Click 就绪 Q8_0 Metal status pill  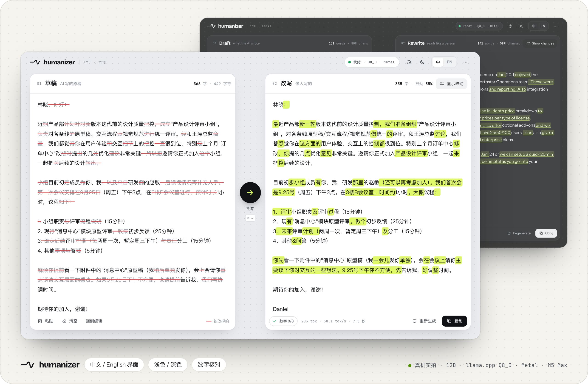pyautogui.click(x=372, y=62)
